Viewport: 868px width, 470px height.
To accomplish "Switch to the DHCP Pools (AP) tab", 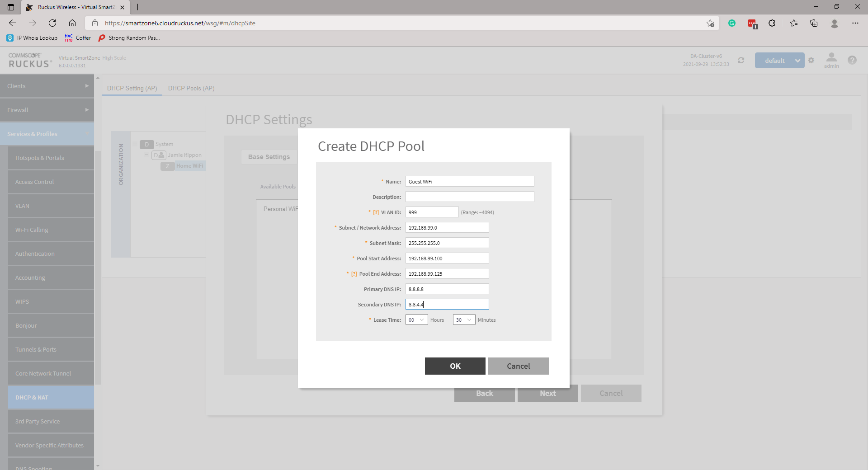I will (191, 88).
